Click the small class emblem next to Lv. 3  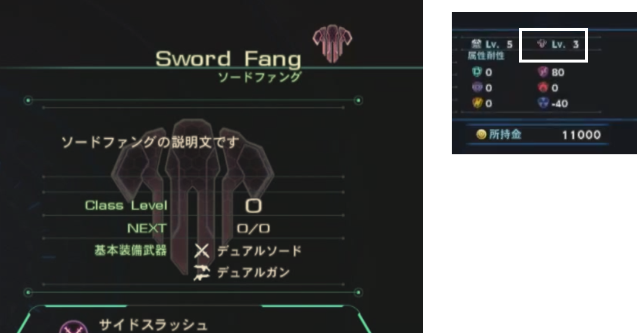point(542,44)
